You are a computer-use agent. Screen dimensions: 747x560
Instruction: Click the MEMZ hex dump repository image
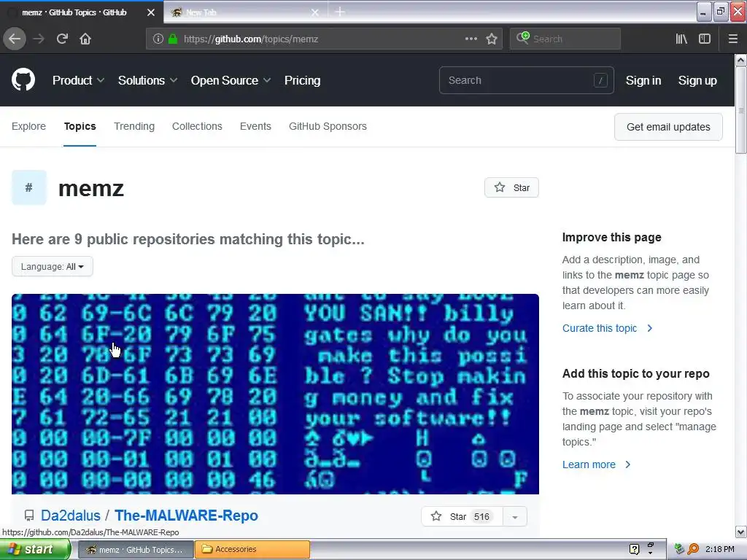(275, 394)
